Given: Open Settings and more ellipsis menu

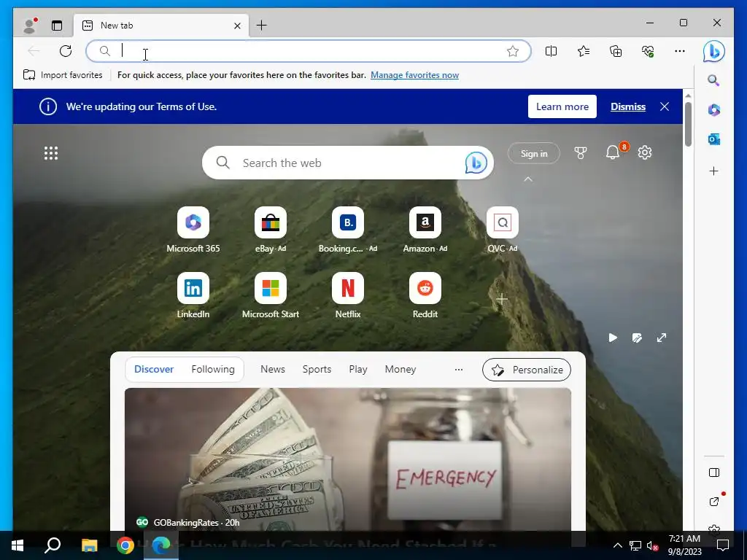Looking at the screenshot, I should coord(680,51).
